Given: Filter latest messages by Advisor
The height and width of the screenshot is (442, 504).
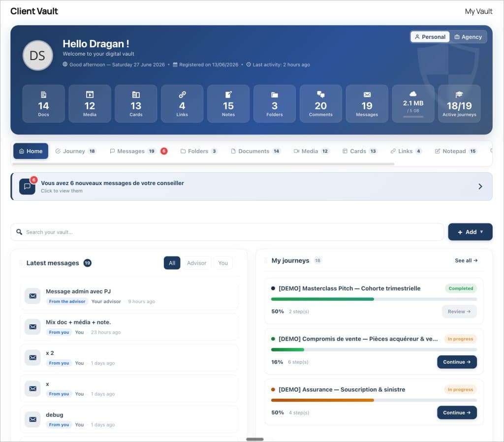Looking at the screenshot, I should click(x=197, y=263).
